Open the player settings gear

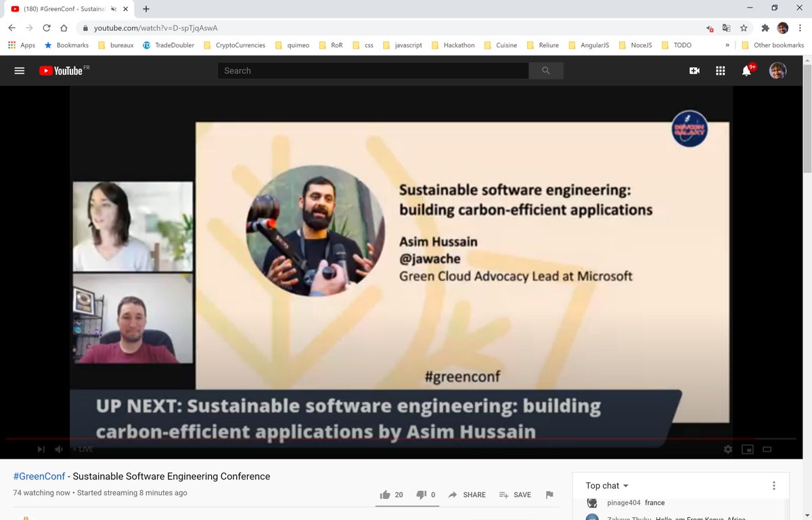(x=727, y=449)
